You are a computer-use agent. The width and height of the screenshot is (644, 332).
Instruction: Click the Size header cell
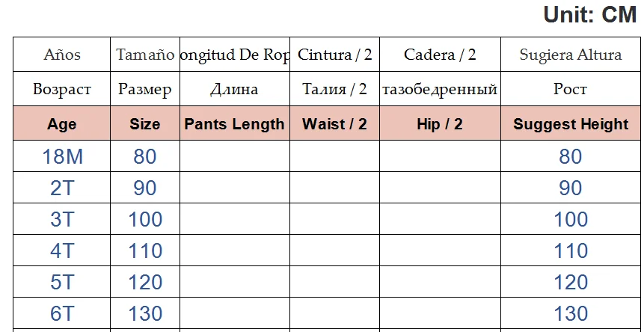tap(145, 124)
